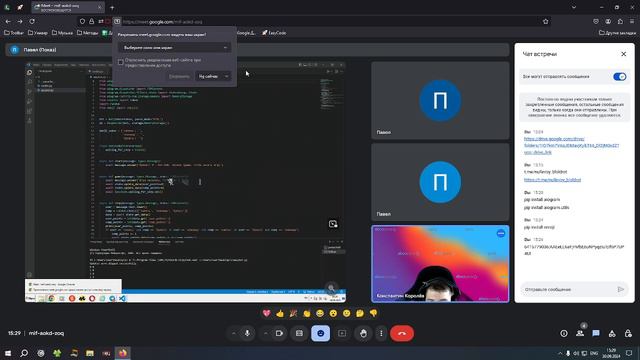Viewport: 640px width, 360px height.
Task: Close the meeting chat panel
Action: pyautogui.click(x=623, y=54)
